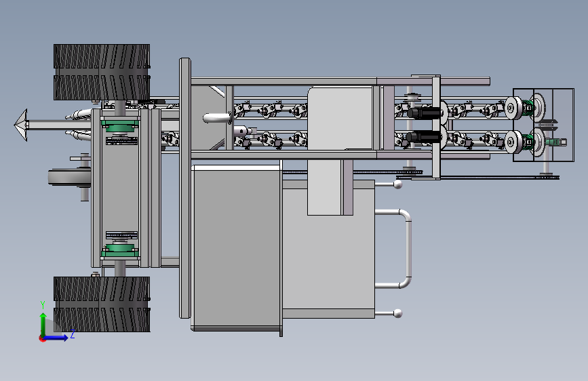Select the upper black motor on the conveyor
This screenshot has width=588, height=381.
pos(424,113)
